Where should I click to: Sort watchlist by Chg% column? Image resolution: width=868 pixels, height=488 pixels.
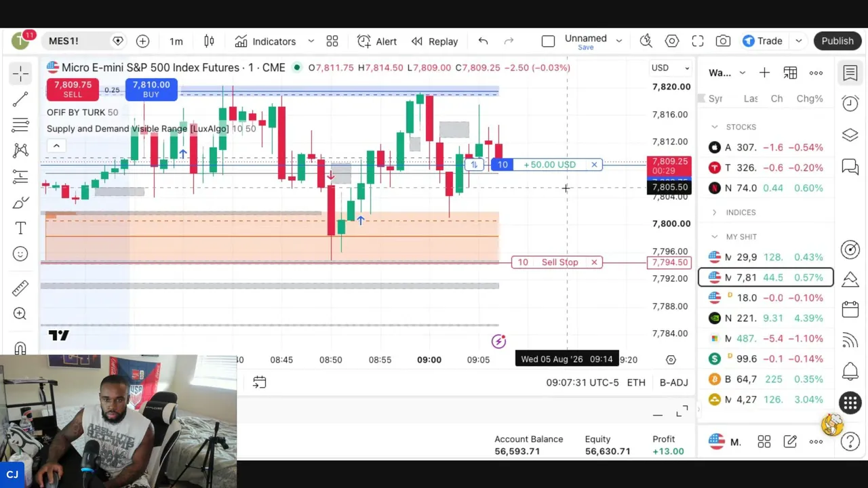[810, 99]
